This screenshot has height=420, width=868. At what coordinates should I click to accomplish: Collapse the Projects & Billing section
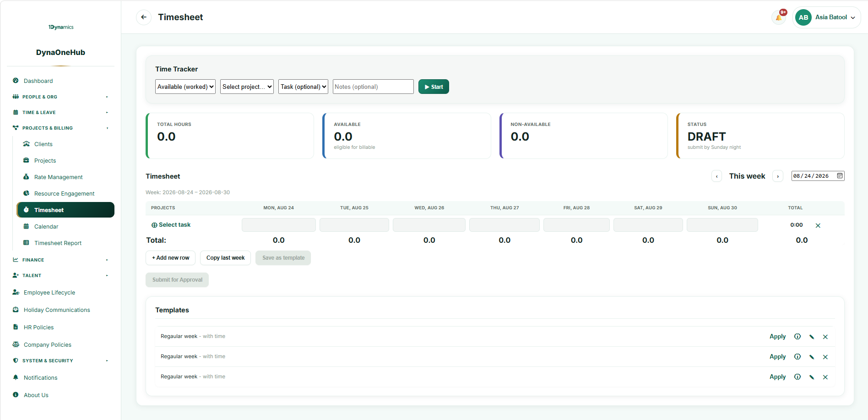click(x=61, y=128)
